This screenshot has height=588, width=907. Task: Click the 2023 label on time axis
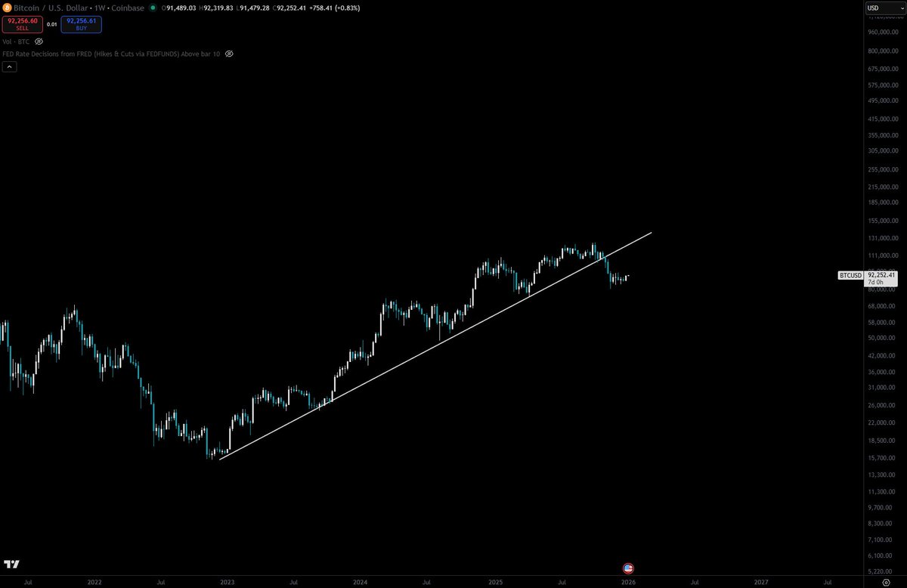228,583
